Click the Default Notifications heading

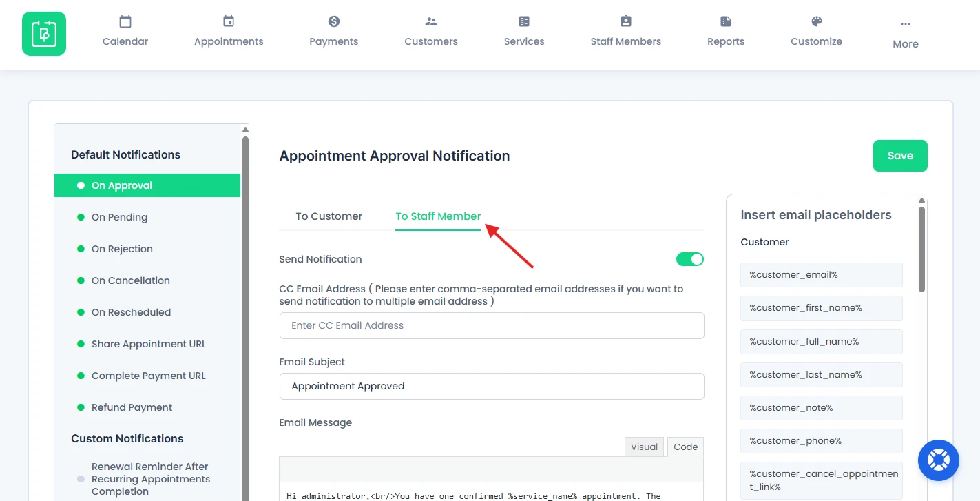(125, 154)
